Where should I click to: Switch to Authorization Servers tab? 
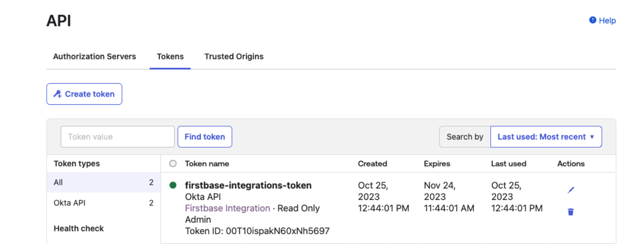click(95, 57)
